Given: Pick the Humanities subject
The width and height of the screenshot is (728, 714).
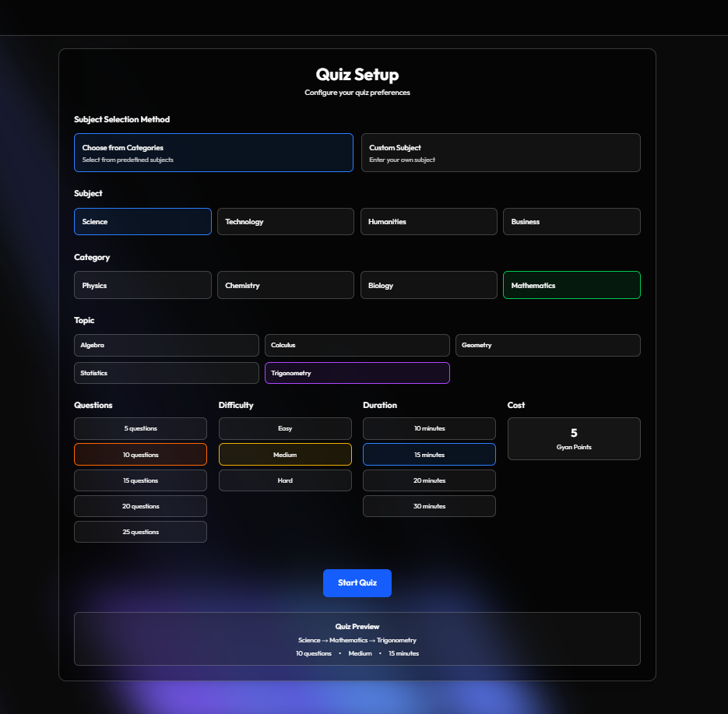Looking at the screenshot, I should click(x=428, y=221).
